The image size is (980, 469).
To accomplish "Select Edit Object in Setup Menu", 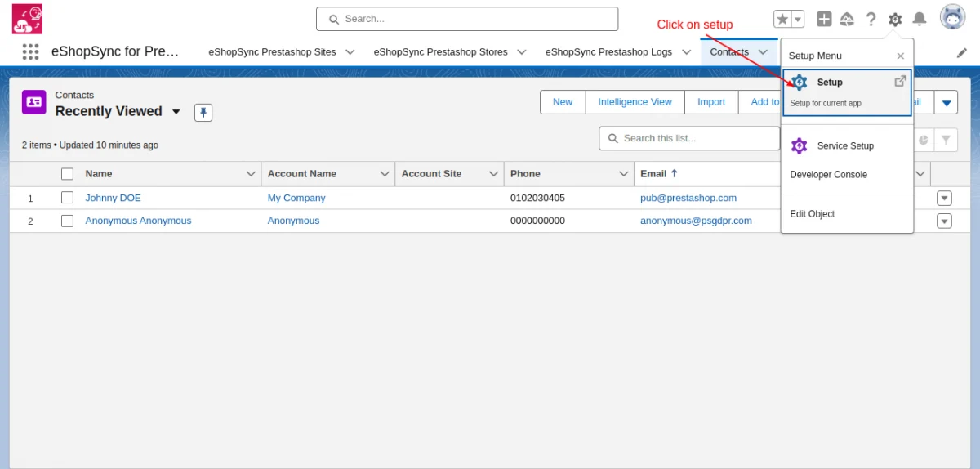I will [x=813, y=214].
